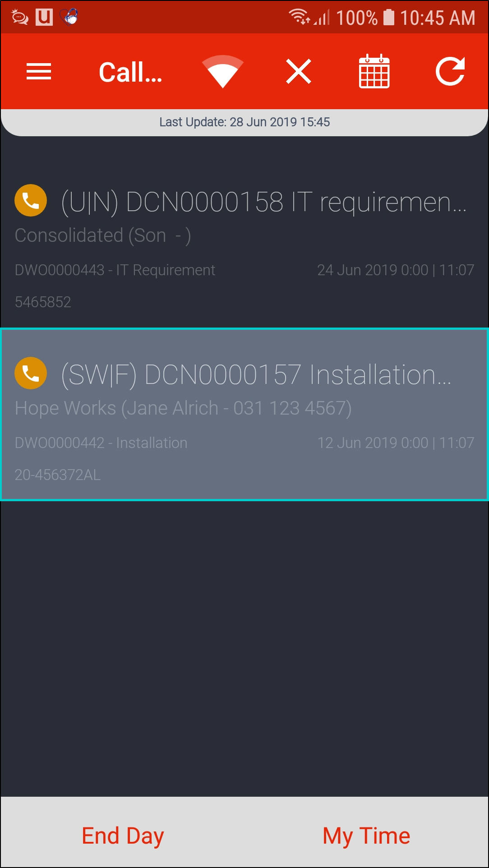This screenshot has height=868, width=489.
Task: Open the My Time button
Action: coord(366,836)
